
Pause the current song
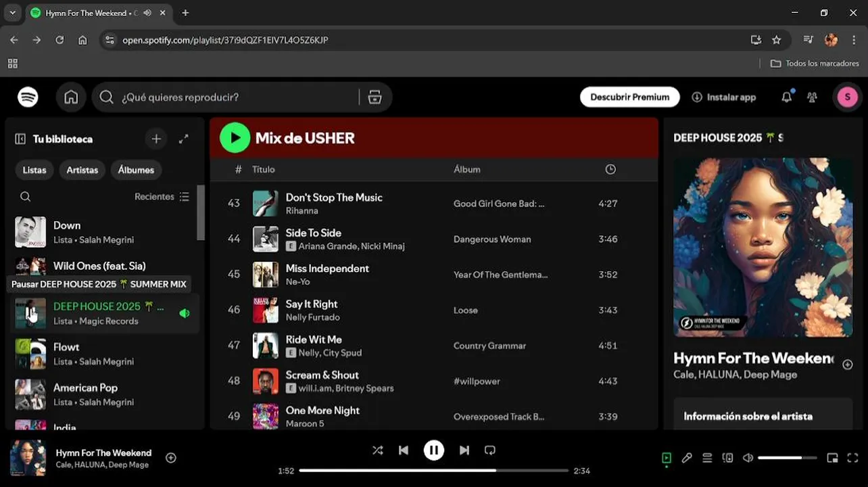(434, 450)
